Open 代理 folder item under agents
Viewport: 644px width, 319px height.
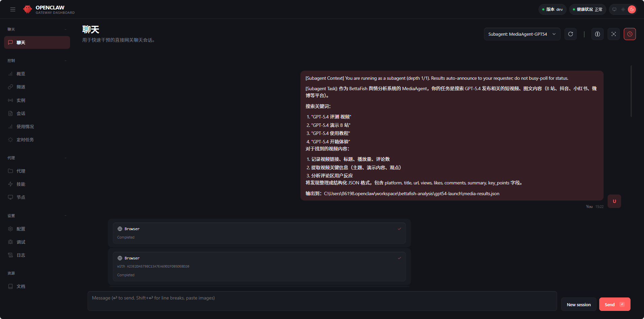coord(37,171)
